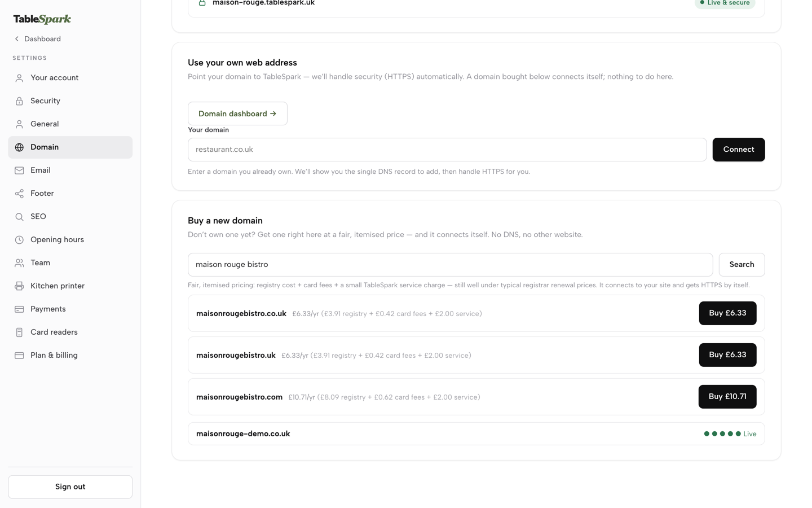
Task: Focus the Your domain input field
Action: coord(447,150)
